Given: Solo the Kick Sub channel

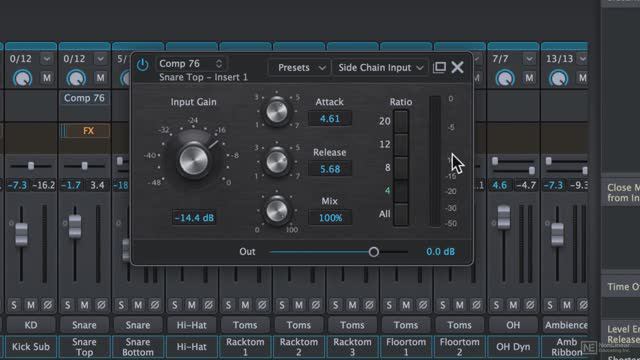Looking at the screenshot, I should tap(14, 305).
